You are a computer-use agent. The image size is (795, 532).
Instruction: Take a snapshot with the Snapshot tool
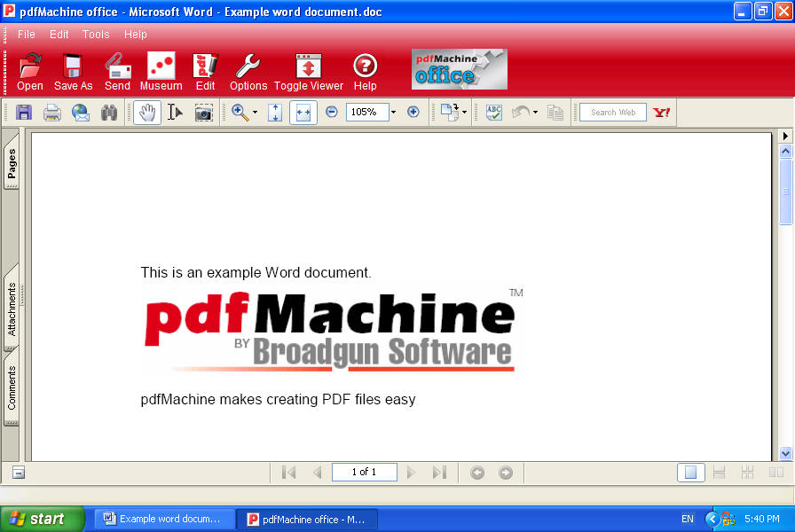coord(204,112)
